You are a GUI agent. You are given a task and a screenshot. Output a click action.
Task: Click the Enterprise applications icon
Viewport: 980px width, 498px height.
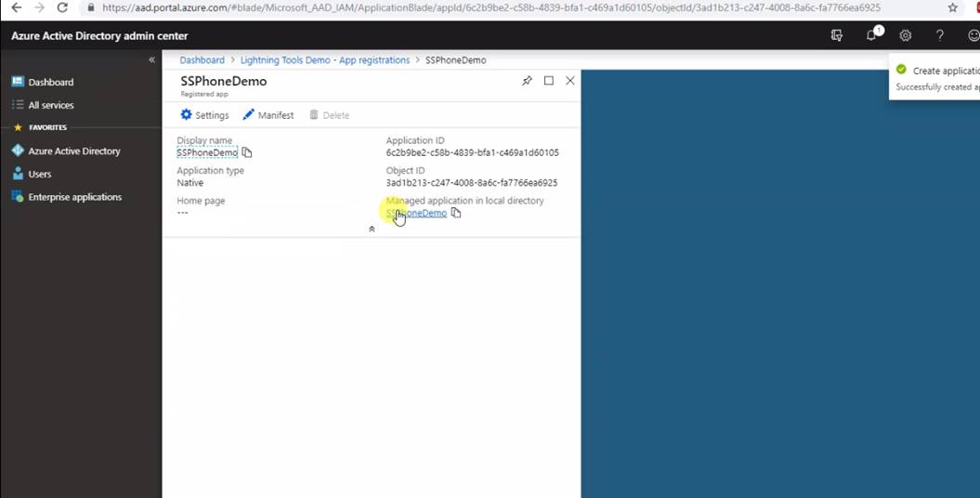click(x=18, y=197)
